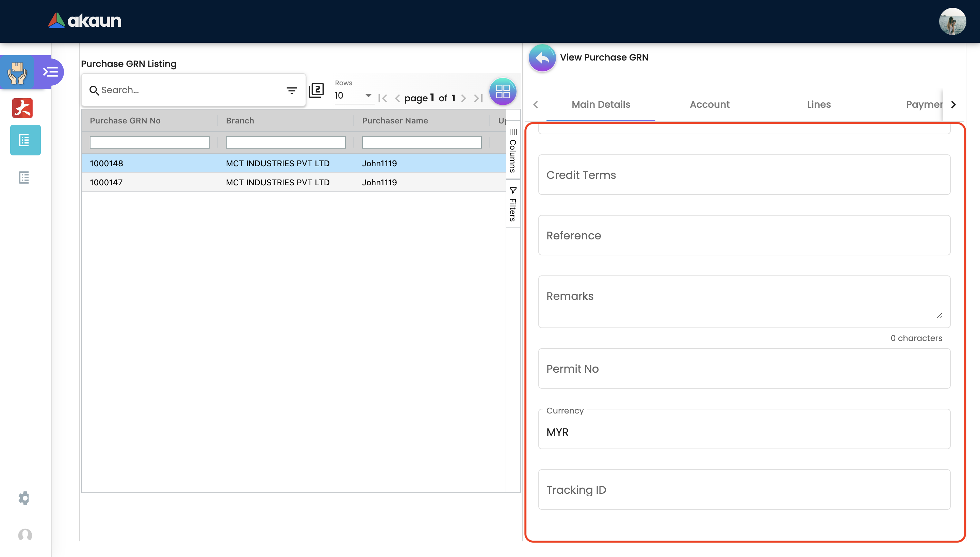Image resolution: width=980 pixels, height=557 pixels.
Task: Expand the Columns side panel
Action: (x=512, y=151)
